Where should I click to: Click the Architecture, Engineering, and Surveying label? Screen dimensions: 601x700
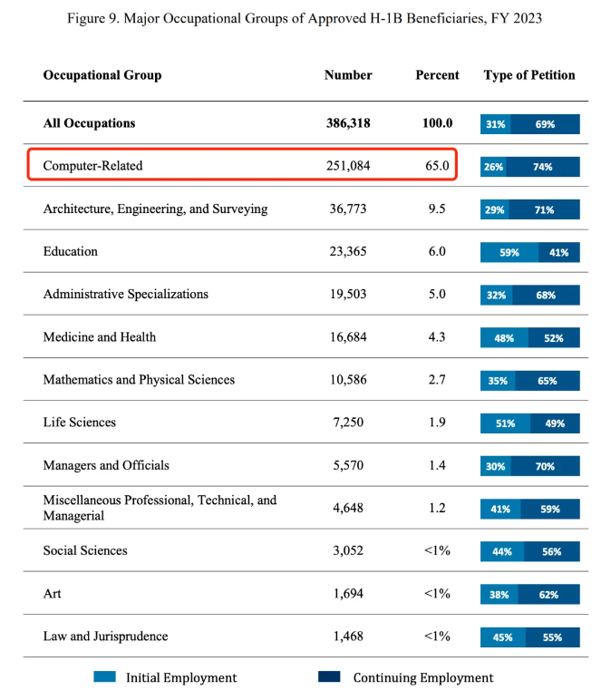point(155,209)
